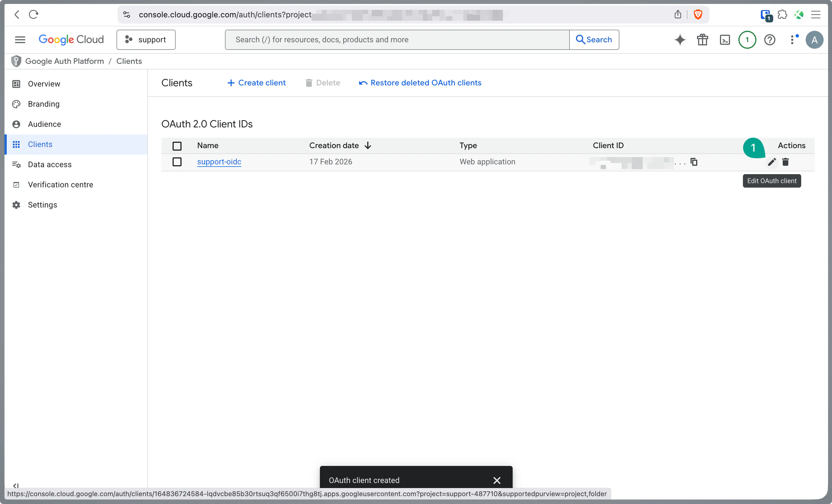This screenshot has height=504, width=832.
Task: Open the free trial gift icon
Action: (x=702, y=40)
